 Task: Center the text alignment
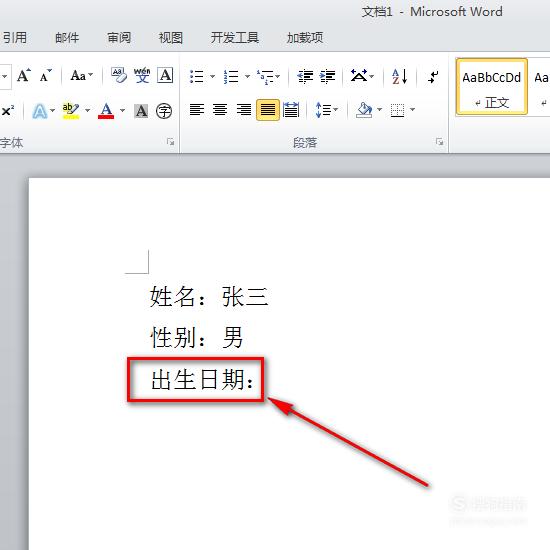pos(220,110)
